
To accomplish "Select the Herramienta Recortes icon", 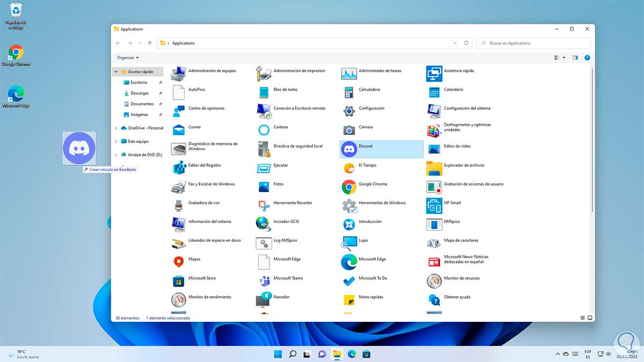I will [x=264, y=205].
